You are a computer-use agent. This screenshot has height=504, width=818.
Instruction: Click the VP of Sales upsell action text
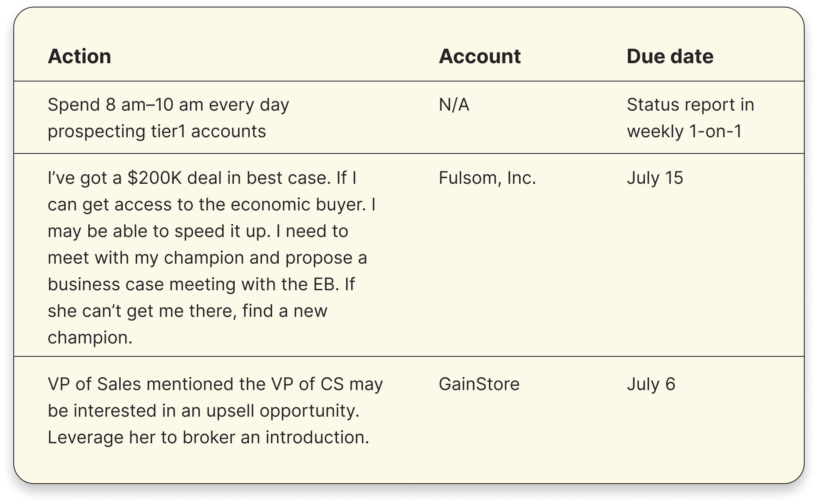pos(215,410)
